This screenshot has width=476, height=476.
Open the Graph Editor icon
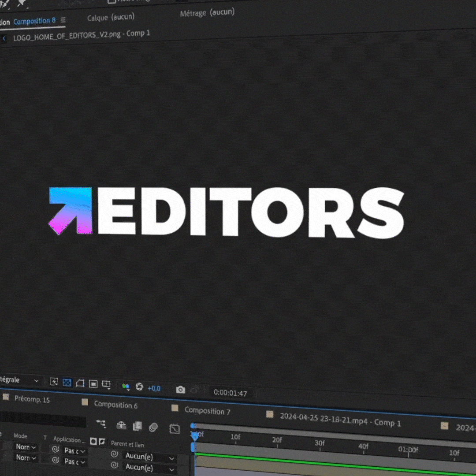click(175, 428)
